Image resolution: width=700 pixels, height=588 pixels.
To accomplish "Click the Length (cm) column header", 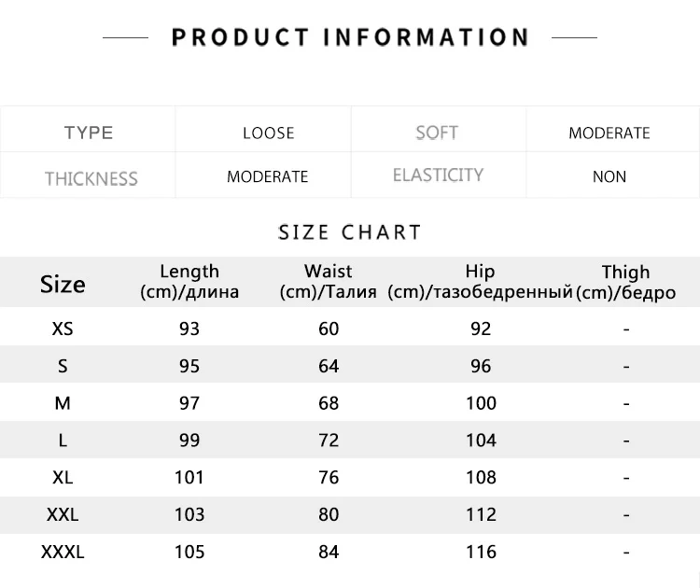I will pyautogui.click(x=189, y=281).
